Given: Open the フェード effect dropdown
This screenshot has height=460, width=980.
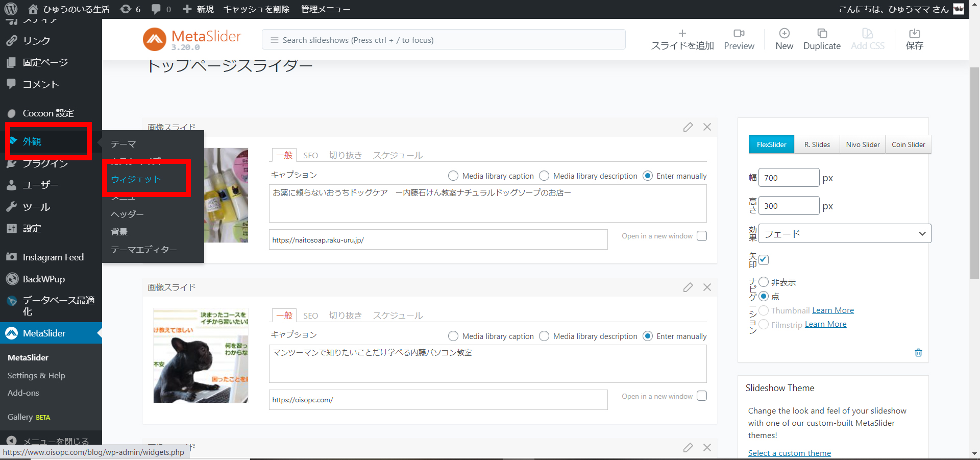Looking at the screenshot, I should [x=845, y=234].
